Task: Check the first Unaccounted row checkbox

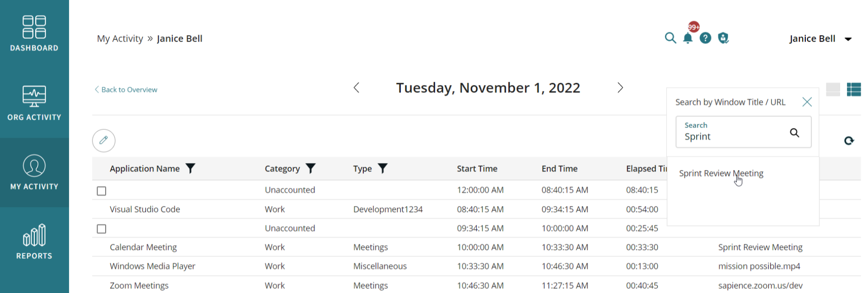Action: click(x=102, y=191)
